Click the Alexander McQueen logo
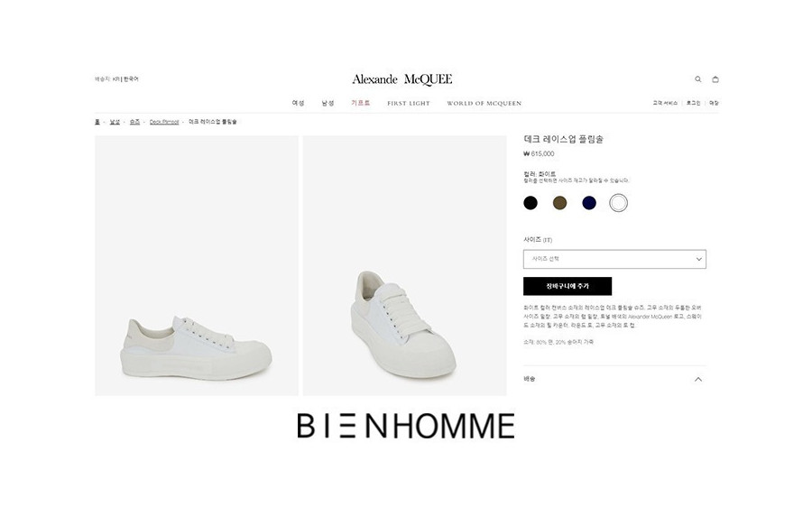 402,79
